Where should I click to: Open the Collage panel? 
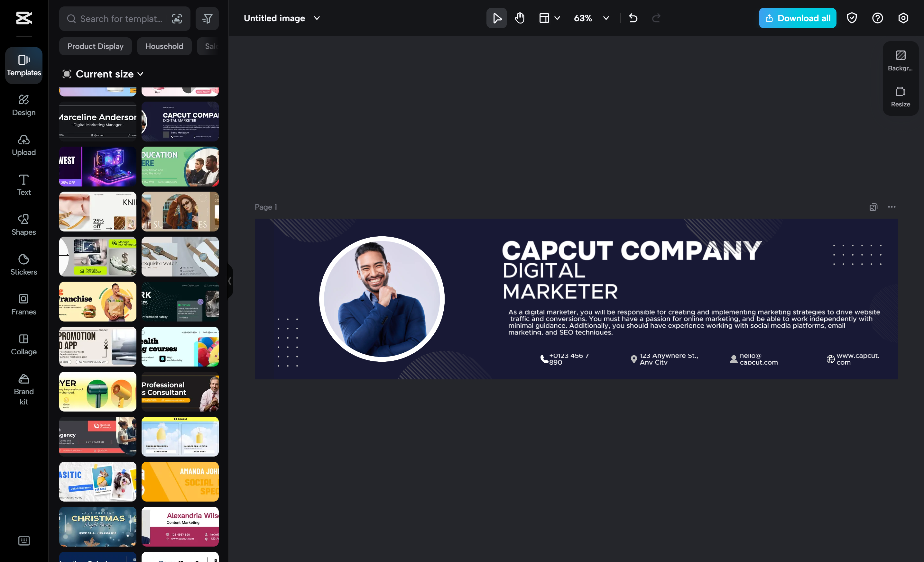click(x=23, y=344)
